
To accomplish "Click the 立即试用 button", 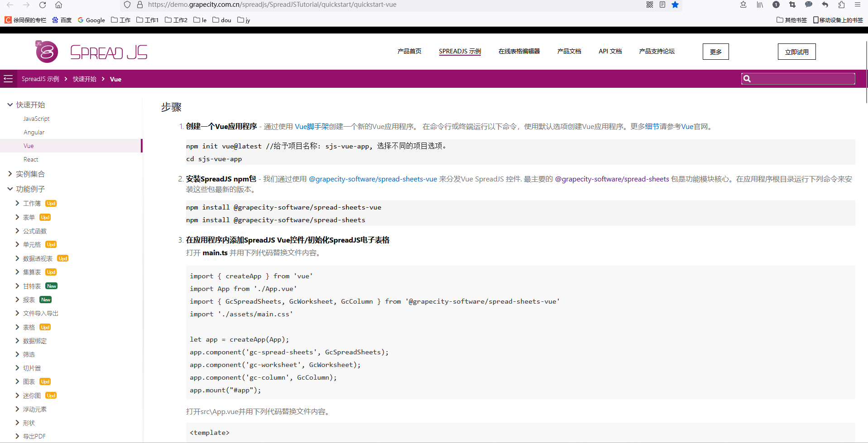I will coord(796,52).
